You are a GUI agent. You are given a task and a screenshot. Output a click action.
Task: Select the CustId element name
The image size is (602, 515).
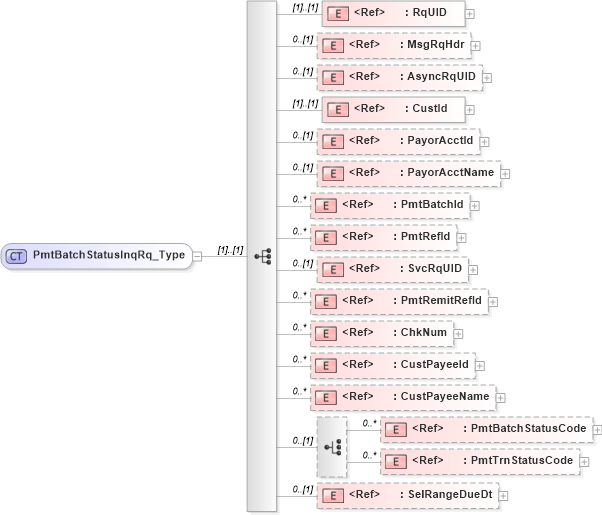430,108
